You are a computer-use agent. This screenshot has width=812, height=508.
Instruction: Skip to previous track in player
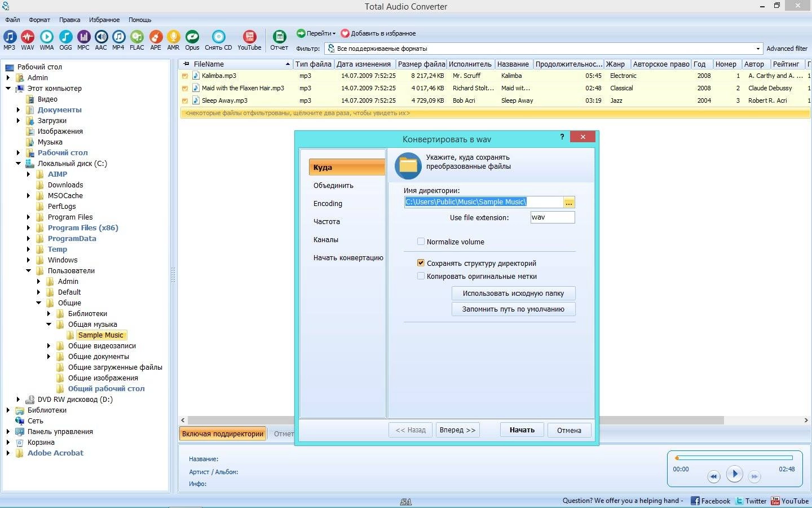point(713,476)
